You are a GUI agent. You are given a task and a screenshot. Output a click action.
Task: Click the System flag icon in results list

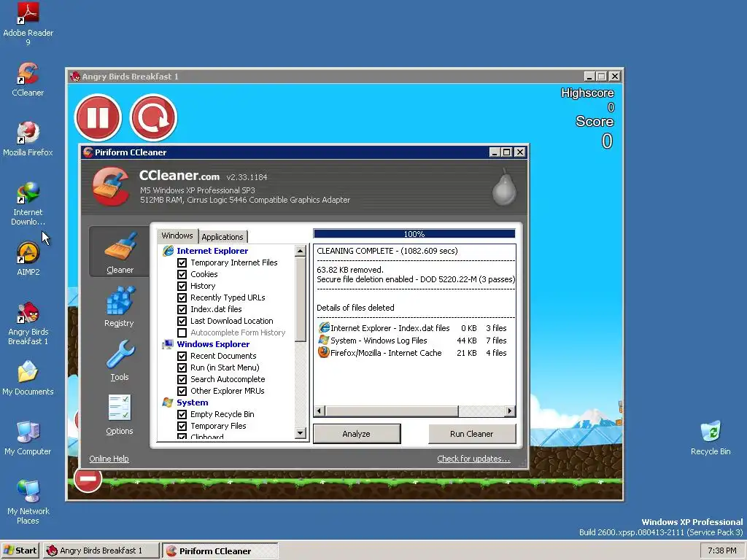tap(324, 340)
